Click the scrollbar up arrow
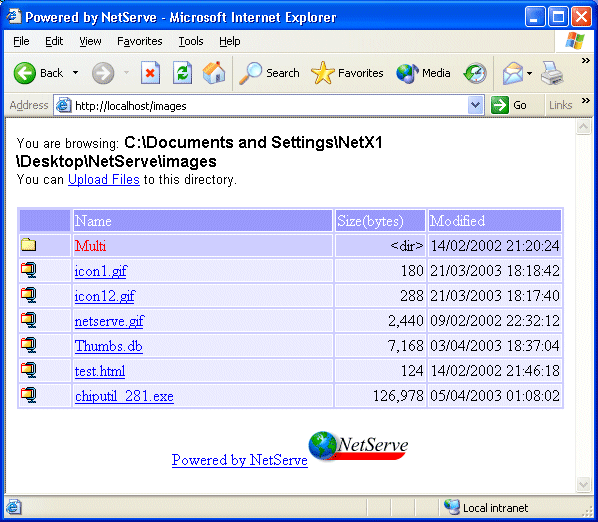598x522 pixels. 583,127
